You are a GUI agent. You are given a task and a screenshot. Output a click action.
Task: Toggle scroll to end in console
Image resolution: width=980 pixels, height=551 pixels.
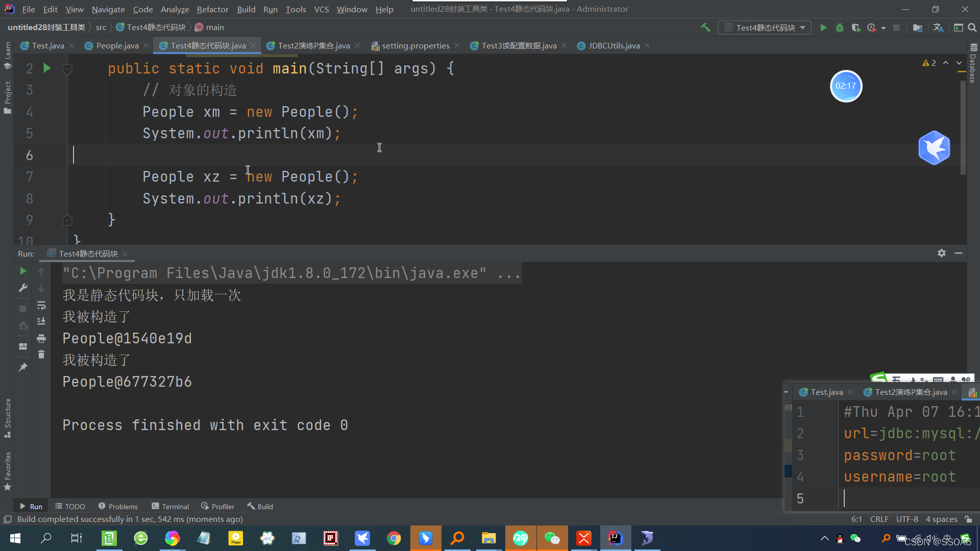tap(41, 321)
